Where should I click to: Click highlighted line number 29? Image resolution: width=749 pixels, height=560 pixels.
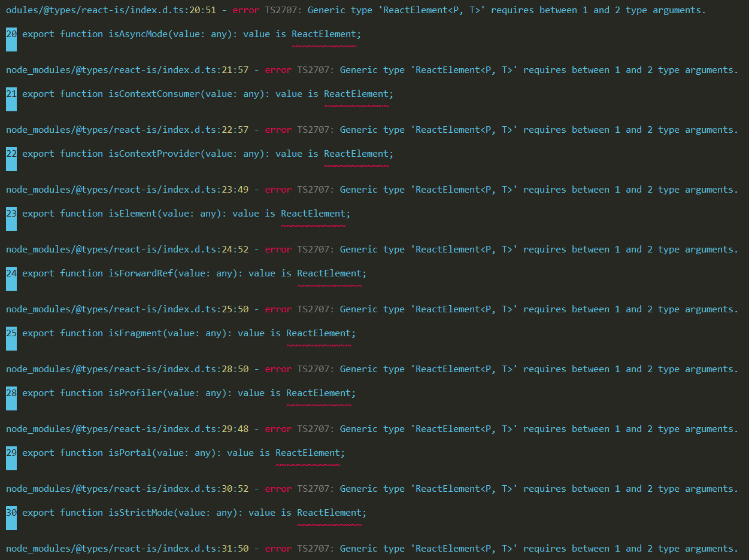pos(11,453)
